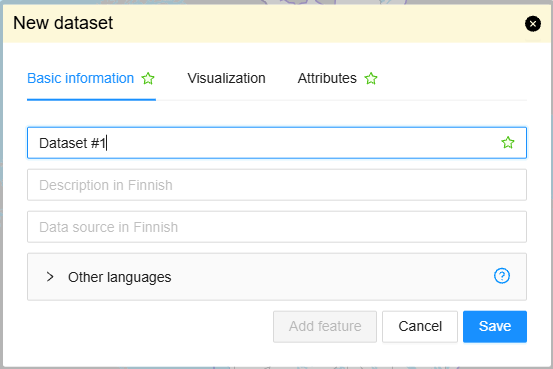Click the Data source in Finnish field
553x369 pixels.
coord(277,227)
